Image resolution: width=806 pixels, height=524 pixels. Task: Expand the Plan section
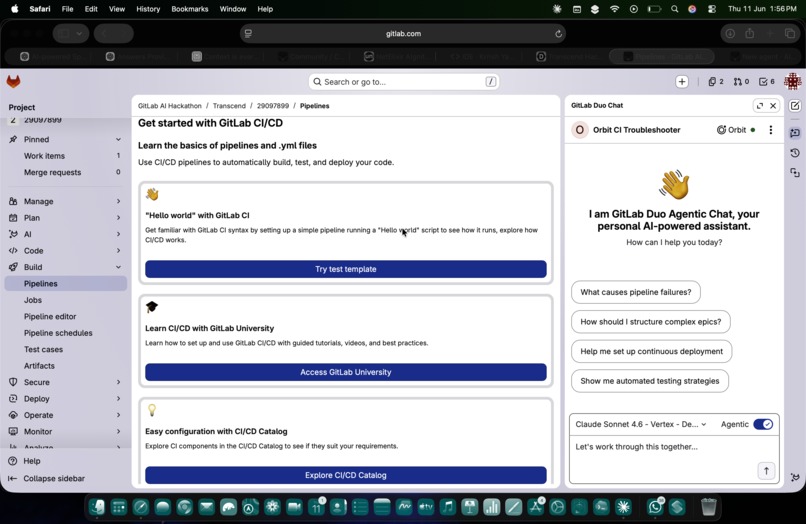(x=66, y=218)
